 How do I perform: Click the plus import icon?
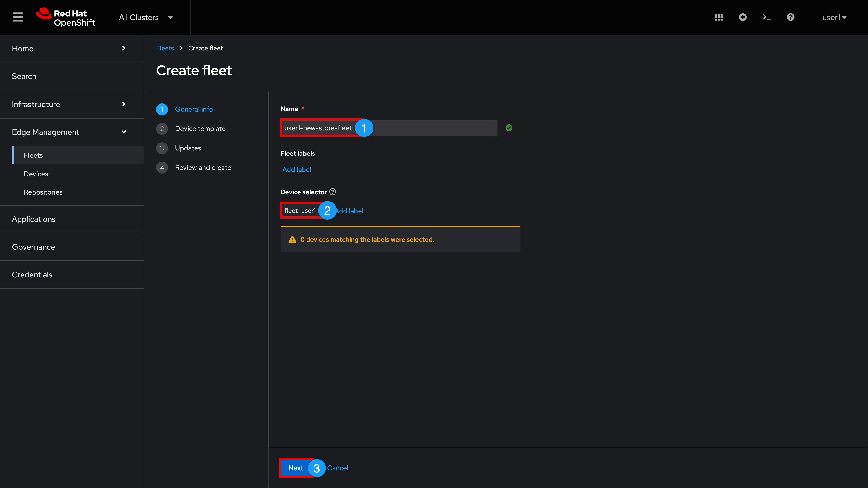coord(743,17)
